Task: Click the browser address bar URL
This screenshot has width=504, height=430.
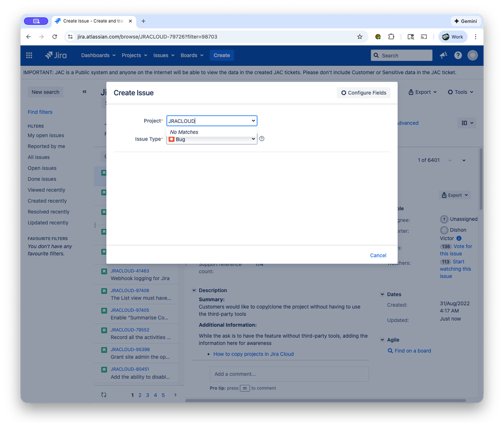Action: 147,37
